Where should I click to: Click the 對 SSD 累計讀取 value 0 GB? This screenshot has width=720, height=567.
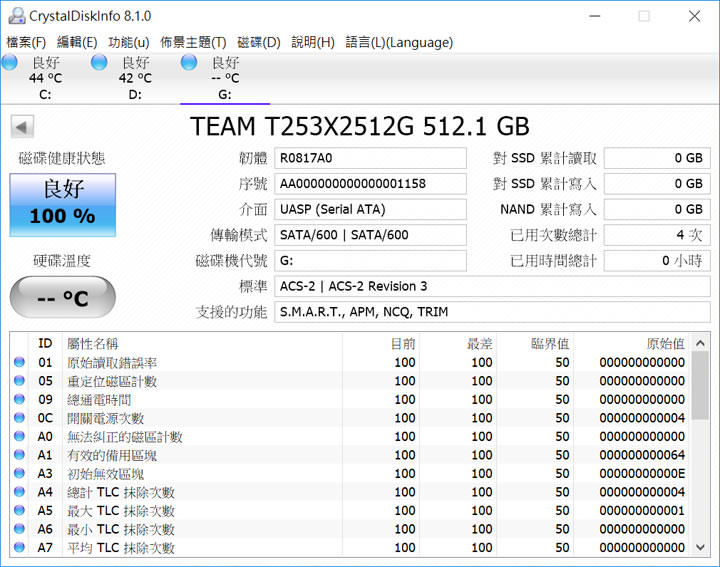point(657,158)
